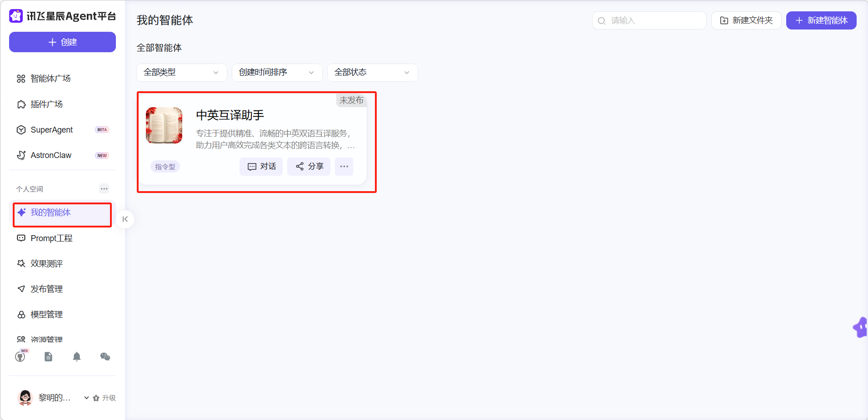Viewport: 868px width, 420px height.
Task: Go to 智能体广场 in the sidebar
Action: (50, 79)
